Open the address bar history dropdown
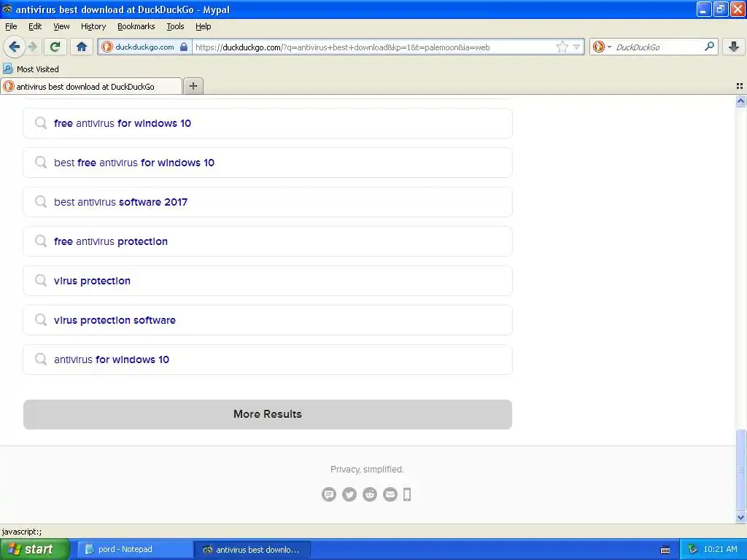 pos(577,47)
